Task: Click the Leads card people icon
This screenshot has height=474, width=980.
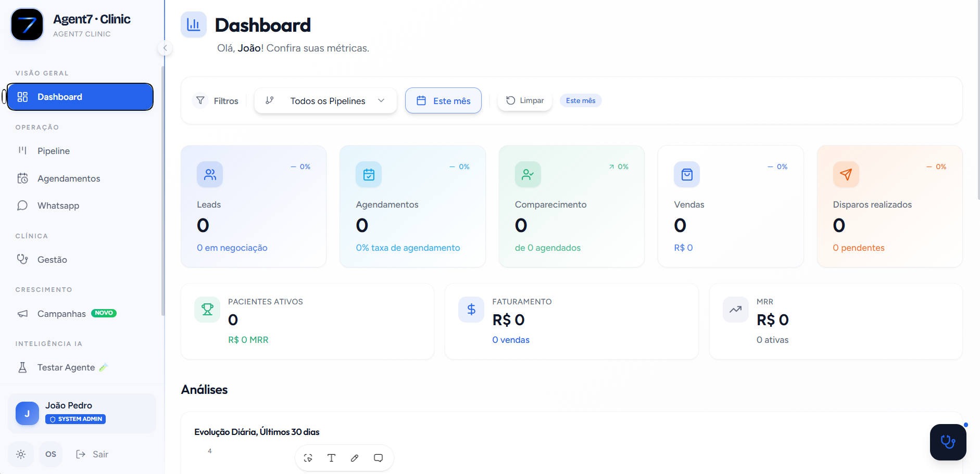Action: (x=210, y=174)
